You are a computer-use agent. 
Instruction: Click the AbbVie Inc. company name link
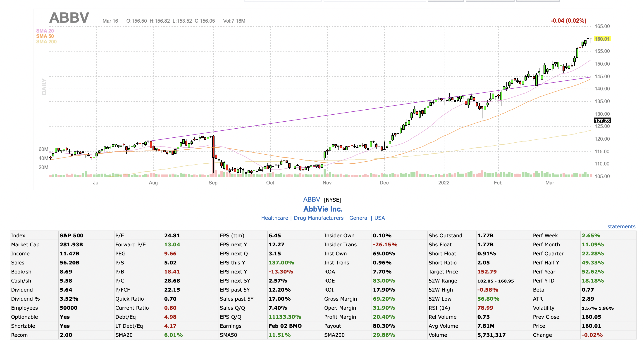point(323,209)
